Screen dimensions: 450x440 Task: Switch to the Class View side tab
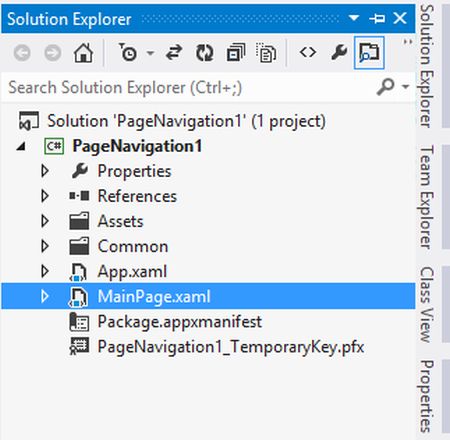tap(427, 304)
